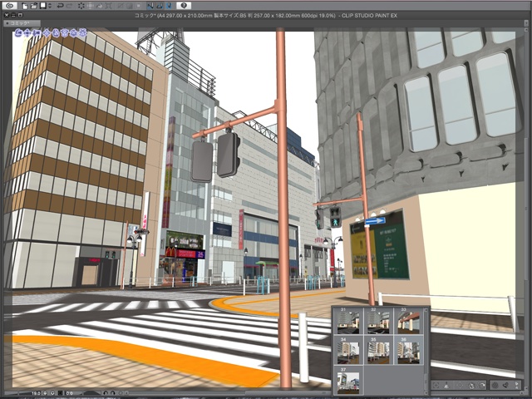532x399 pixels.
Task: Open the CLIP STUDIO spiral logo button
Action: [10, 6]
